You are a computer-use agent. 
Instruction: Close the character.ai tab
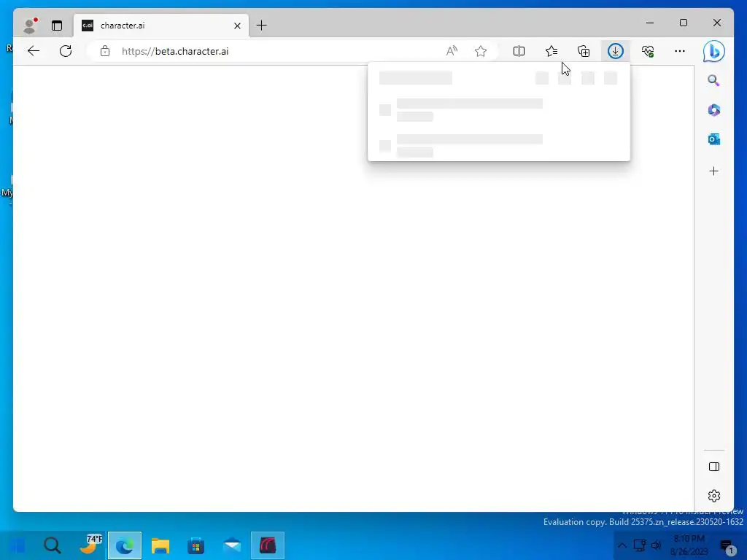[x=237, y=26]
